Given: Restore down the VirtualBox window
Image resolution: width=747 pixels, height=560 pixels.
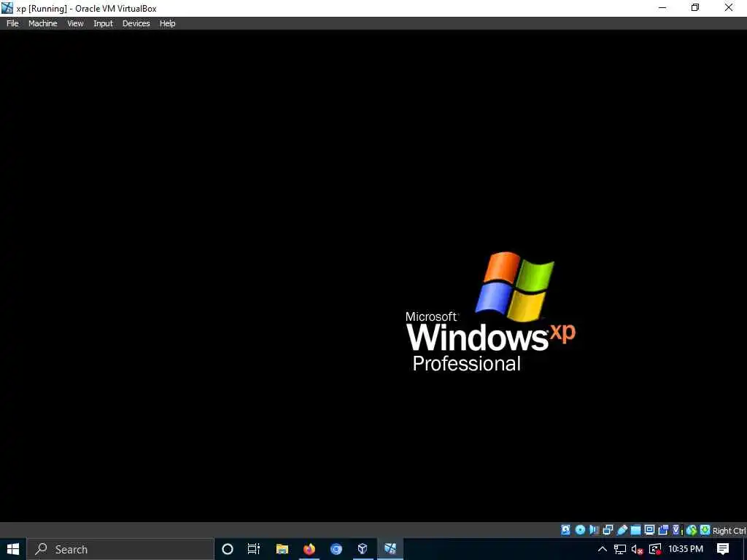Looking at the screenshot, I should (695, 7).
